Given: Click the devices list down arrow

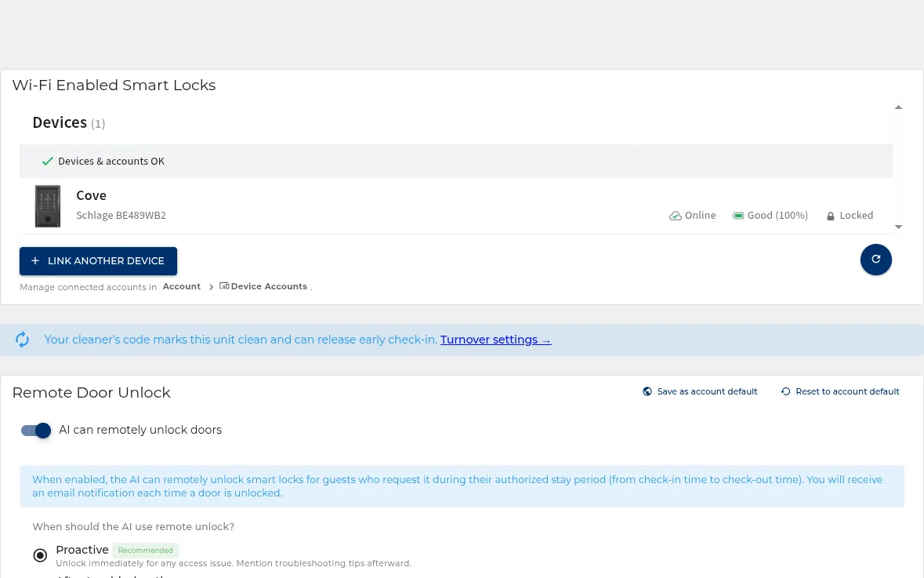Looking at the screenshot, I should point(898,227).
